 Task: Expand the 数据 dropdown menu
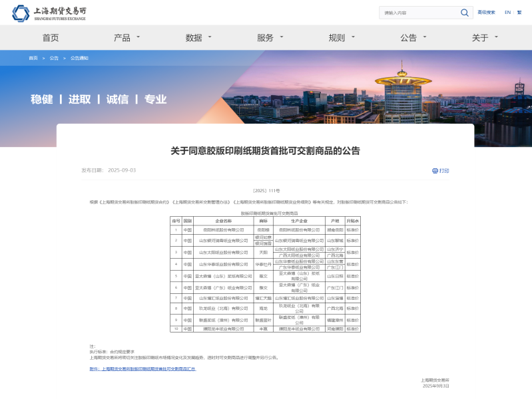(198, 38)
